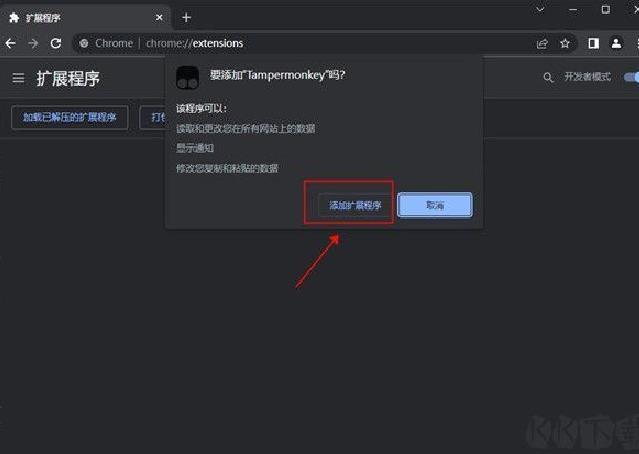Select the 扩展程序 browser tab
This screenshot has width=639, height=454.
(x=86, y=18)
